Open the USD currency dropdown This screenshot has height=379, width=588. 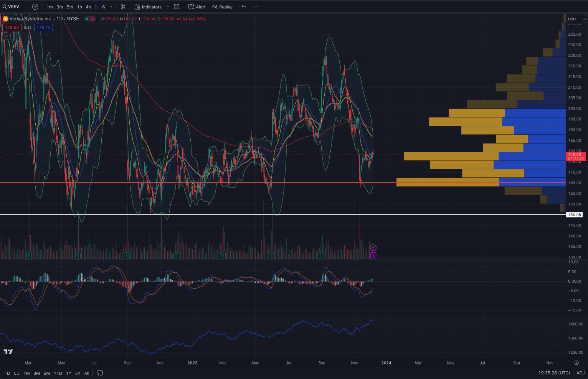576,19
